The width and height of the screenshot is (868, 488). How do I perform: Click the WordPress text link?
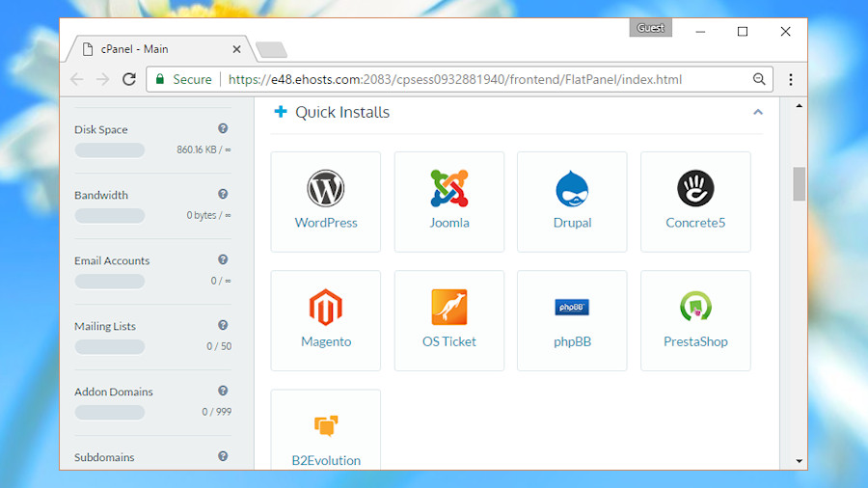pyautogui.click(x=326, y=223)
